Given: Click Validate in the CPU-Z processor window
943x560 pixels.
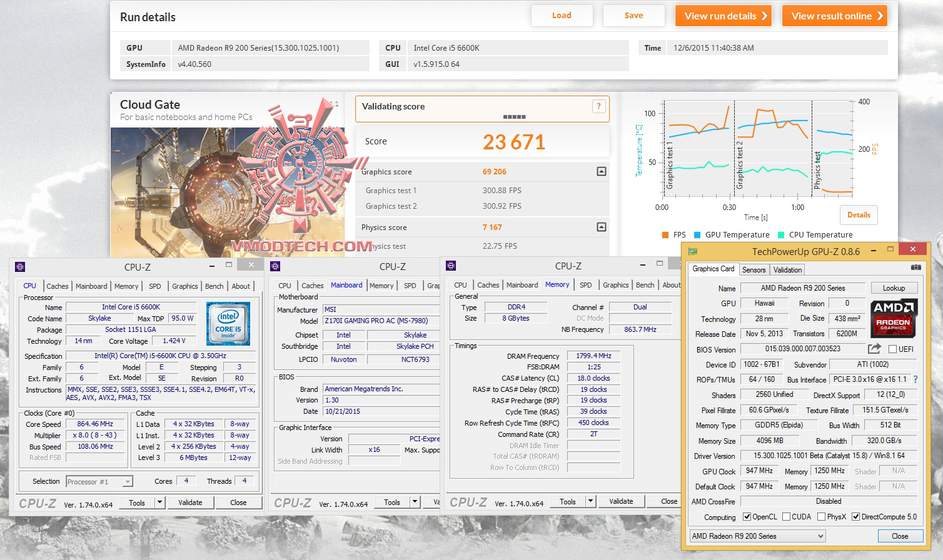Looking at the screenshot, I should [x=190, y=502].
